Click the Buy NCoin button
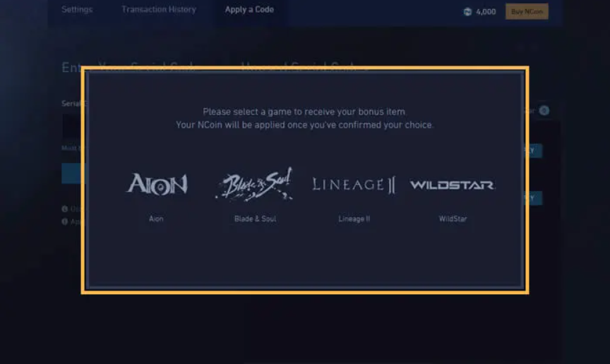The image size is (610, 364). point(527,12)
